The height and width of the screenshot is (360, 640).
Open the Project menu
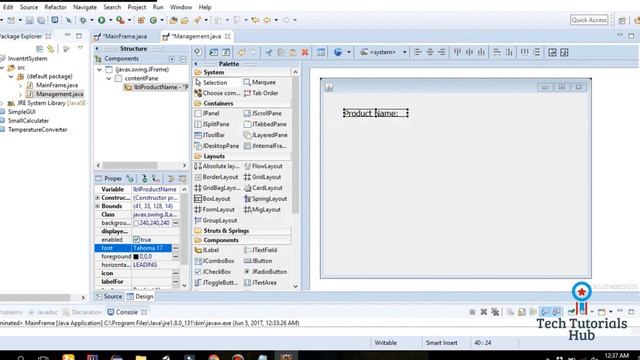137,7
